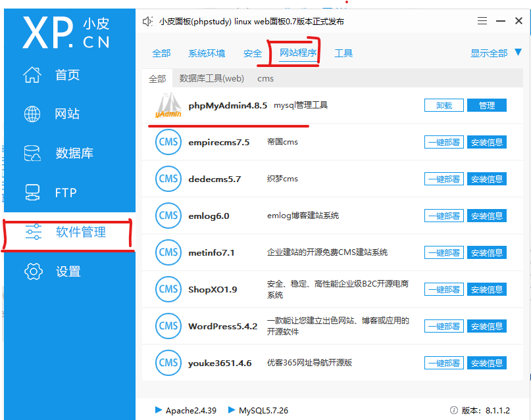Click the MySQL5.7.26 running status arrow
531x420 pixels.
click(232, 410)
